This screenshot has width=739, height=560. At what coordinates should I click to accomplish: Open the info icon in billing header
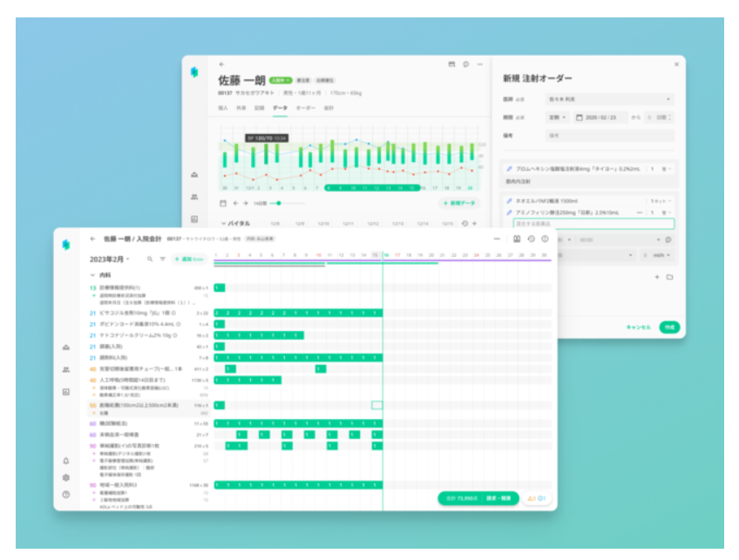[545, 239]
